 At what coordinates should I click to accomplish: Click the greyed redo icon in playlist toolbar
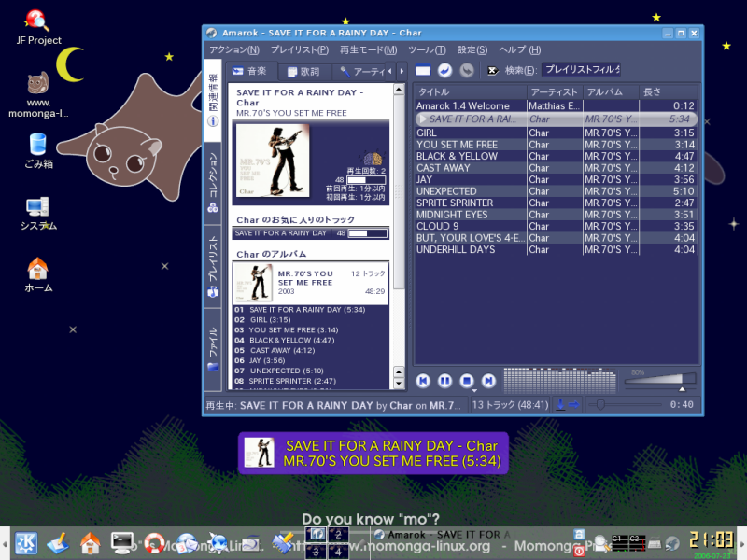(467, 71)
